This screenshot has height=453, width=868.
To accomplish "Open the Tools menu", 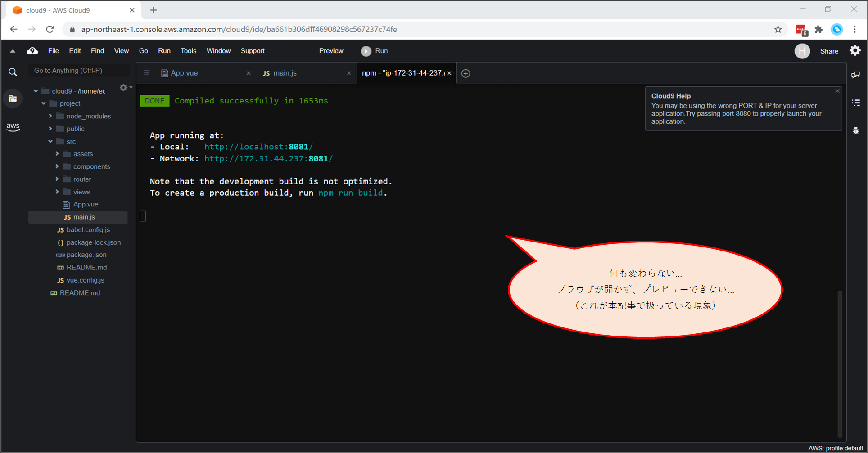I will point(188,51).
